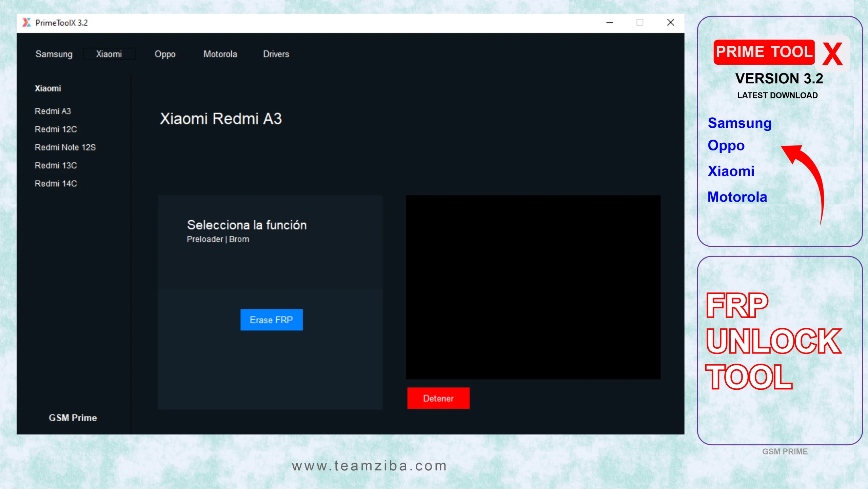This screenshot has height=489, width=868.
Task: Open the Drivers tab
Action: pos(276,54)
